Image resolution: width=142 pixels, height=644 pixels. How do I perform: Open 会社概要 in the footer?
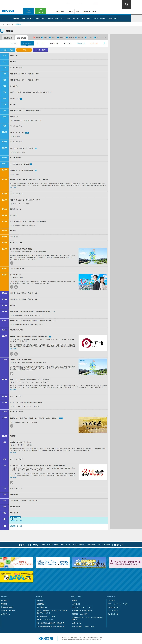point(4,600)
